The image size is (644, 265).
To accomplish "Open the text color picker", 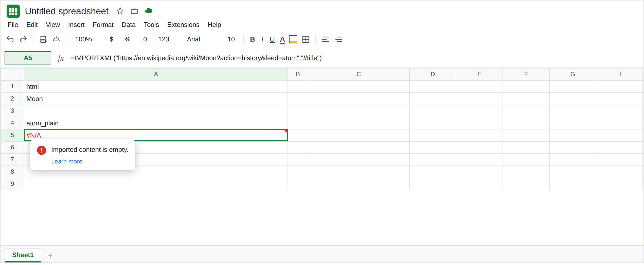I will pos(282,40).
